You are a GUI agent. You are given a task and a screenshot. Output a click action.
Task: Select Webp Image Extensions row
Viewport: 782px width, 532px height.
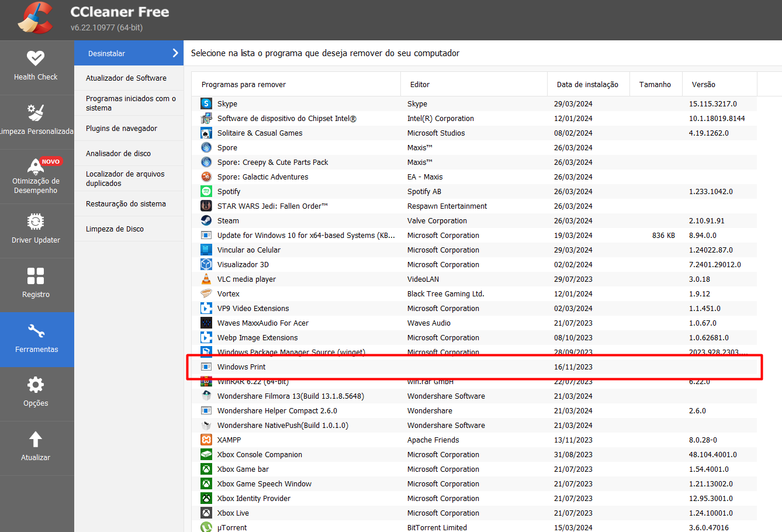(475, 337)
